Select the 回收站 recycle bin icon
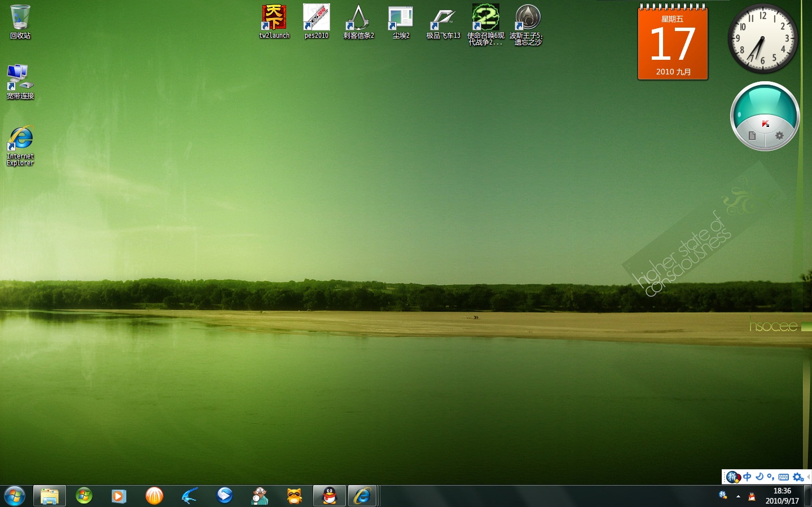This screenshot has width=812, height=507. point(20,20)
